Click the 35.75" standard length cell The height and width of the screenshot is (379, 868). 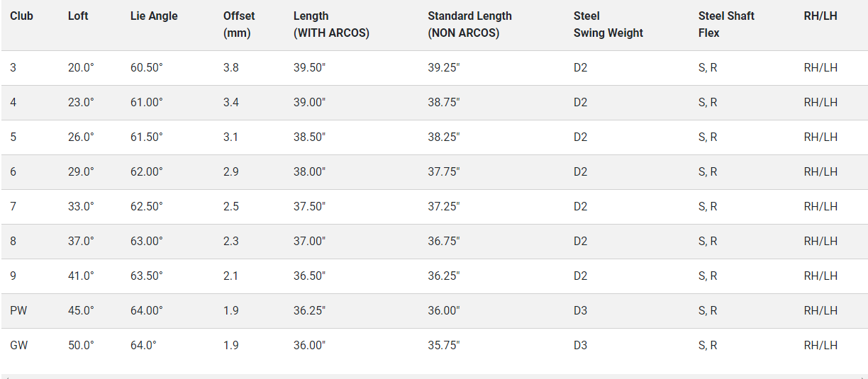pyautogui.click(x=444, y=345)
